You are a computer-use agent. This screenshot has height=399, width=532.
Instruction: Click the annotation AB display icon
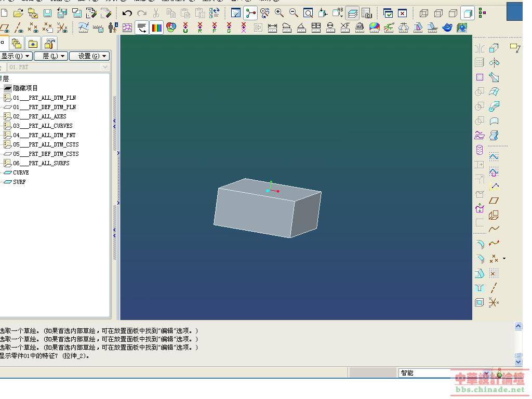tap(338, 13)
